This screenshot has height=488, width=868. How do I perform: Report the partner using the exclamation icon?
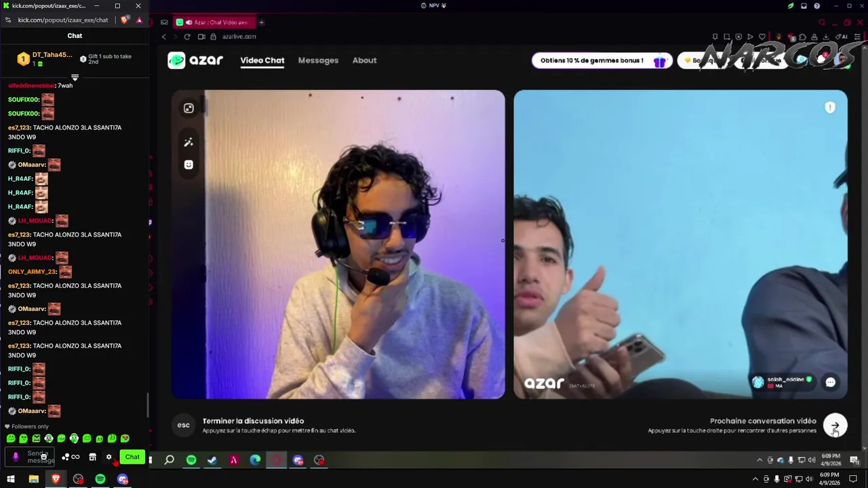pyautogui.click(x=830, y=108)
